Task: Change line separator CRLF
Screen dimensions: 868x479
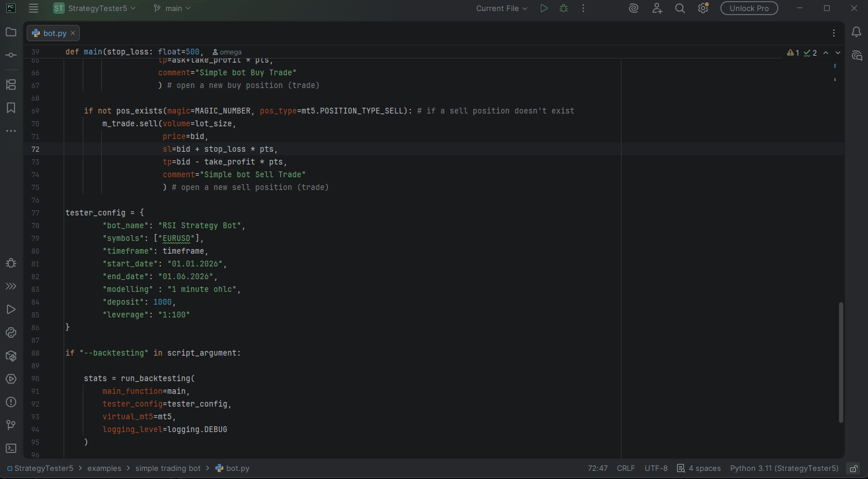Action: coord(626,468)
